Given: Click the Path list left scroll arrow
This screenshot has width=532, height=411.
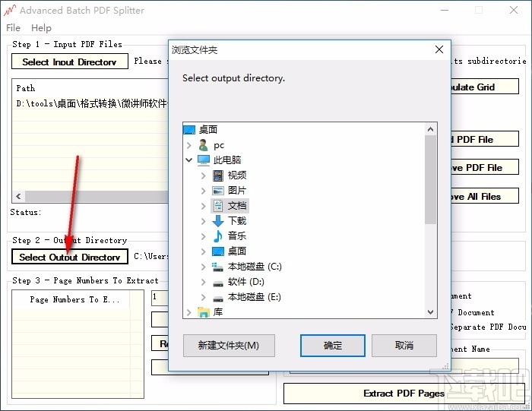Looking at the screenshot, I should click(18, 196).
